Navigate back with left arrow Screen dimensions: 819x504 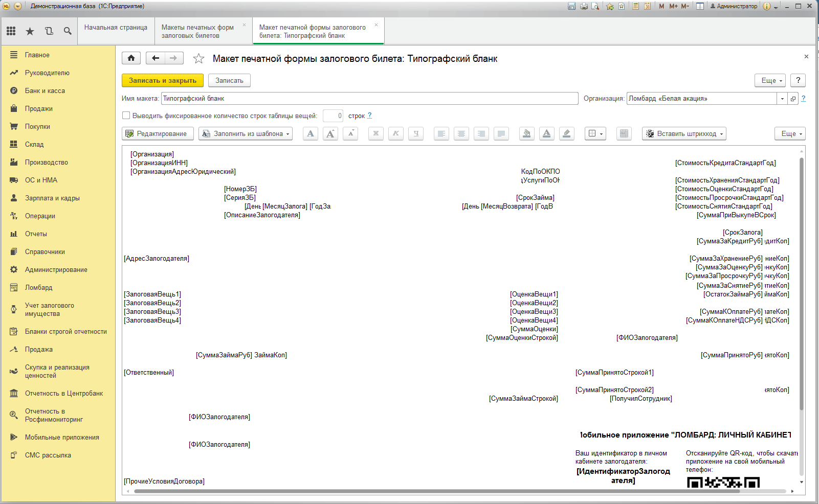pyautogui.click(x=156, y=58)
